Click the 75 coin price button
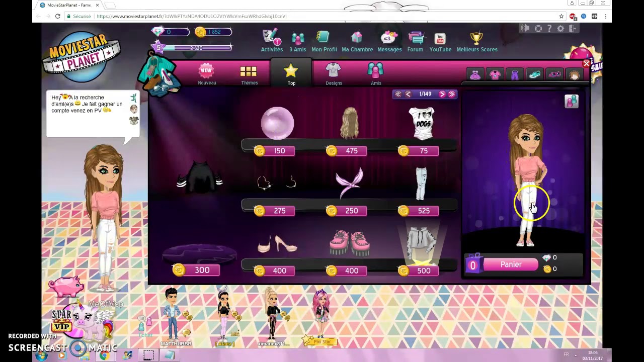Viewport: 644px width, 362px height. click(419, 151)
